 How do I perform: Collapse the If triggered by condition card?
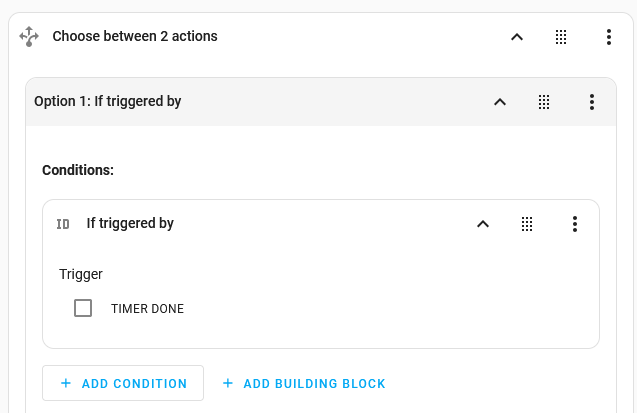pyautogui.click(x=483, y=224)
